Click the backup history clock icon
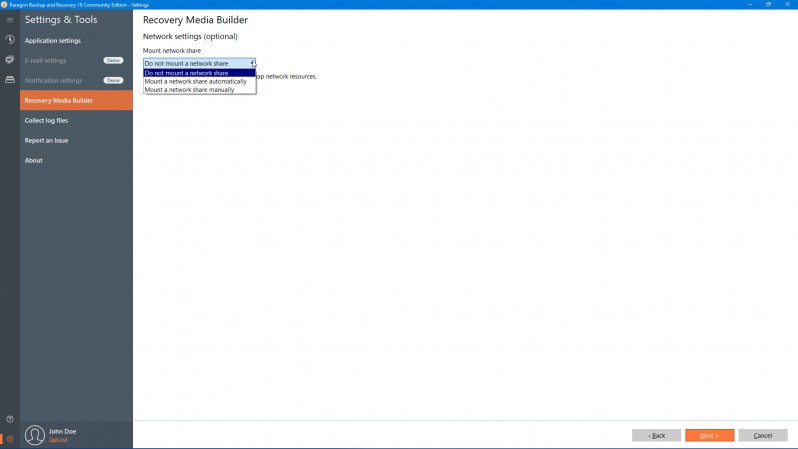 pyautogui.click(x=10, y=40)
